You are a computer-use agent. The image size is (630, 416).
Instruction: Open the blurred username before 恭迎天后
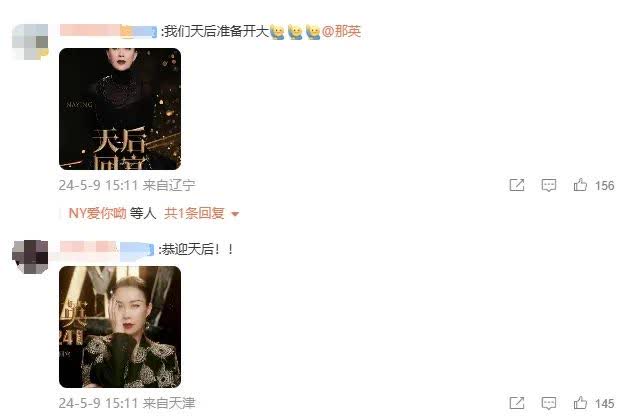point(107,249)
